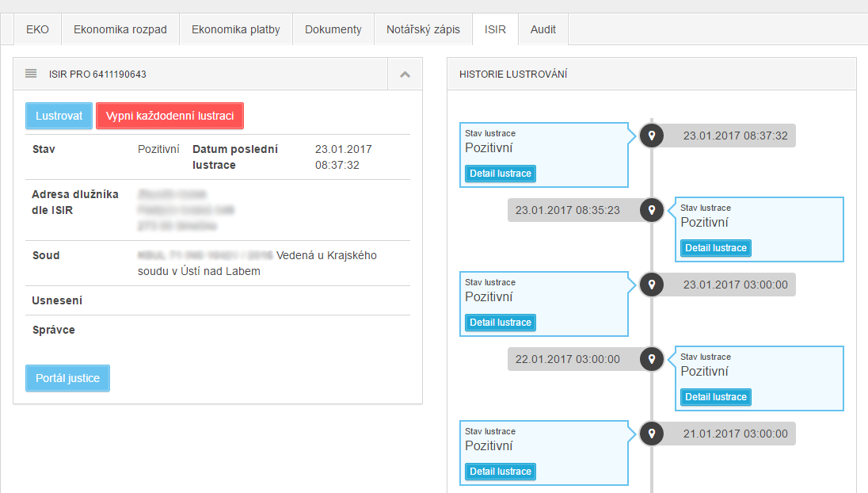
Task: Click the pin marker for 21.01.2017 03:00:00
Action: 652,434
